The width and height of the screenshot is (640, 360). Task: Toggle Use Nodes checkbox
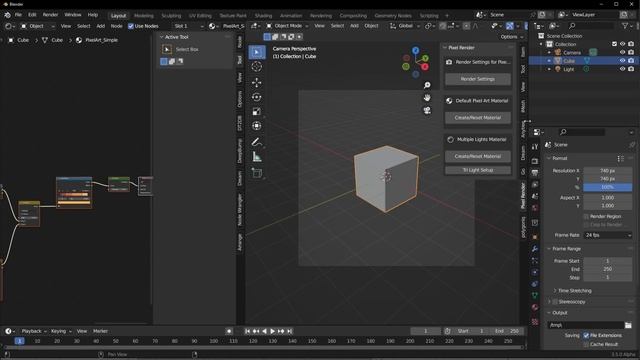(131, 26)
